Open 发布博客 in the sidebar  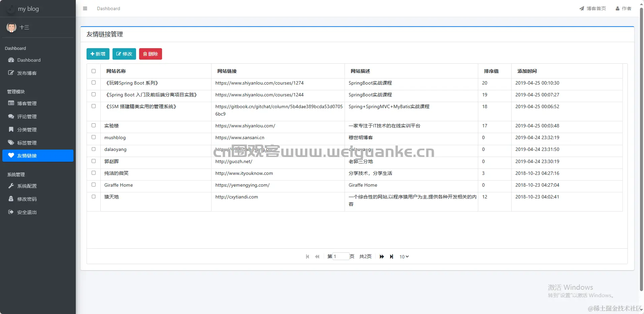38,73
